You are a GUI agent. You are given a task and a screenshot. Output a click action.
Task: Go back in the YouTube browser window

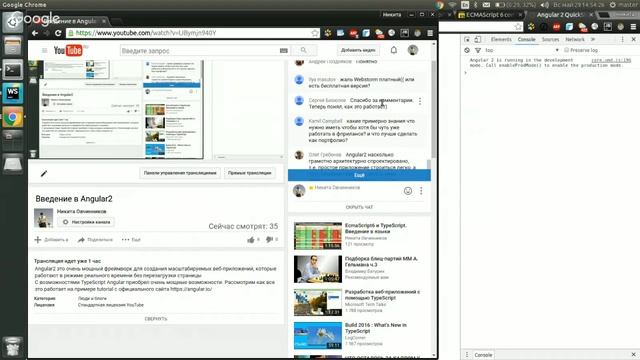(x=35, y=33)
